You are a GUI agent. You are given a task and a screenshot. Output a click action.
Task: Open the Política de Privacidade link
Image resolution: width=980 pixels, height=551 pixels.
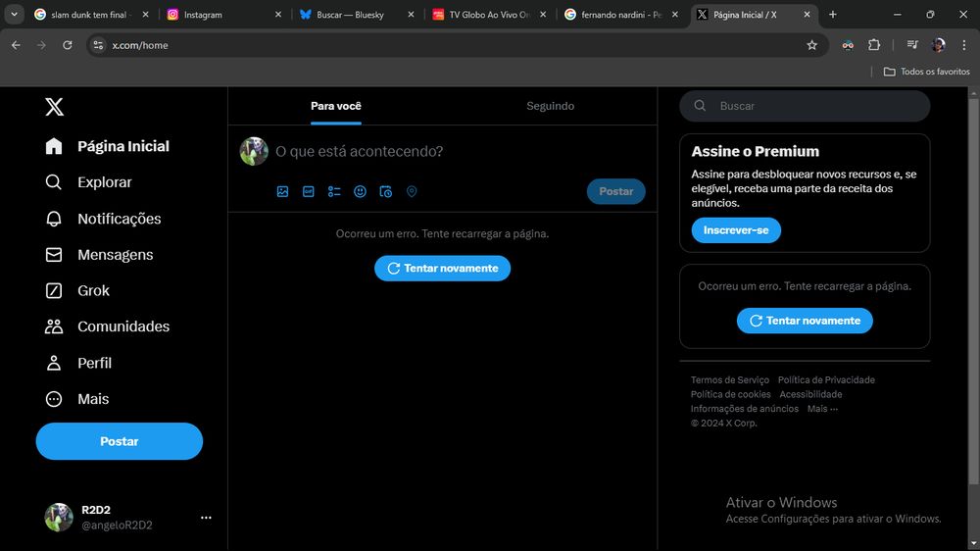[x=825, y=379]
